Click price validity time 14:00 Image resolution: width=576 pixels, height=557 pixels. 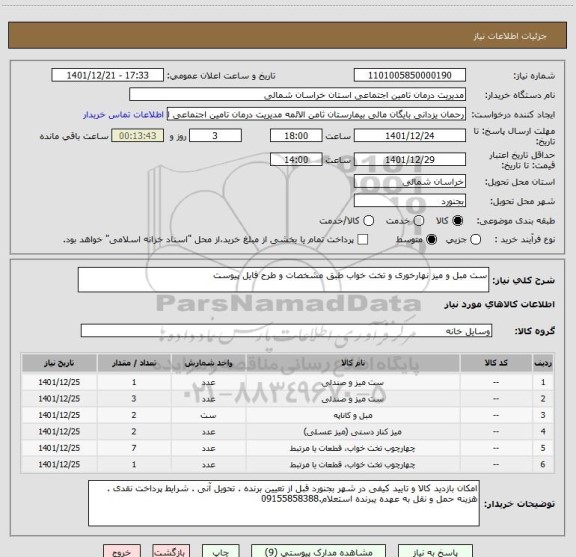coord(296,159)
